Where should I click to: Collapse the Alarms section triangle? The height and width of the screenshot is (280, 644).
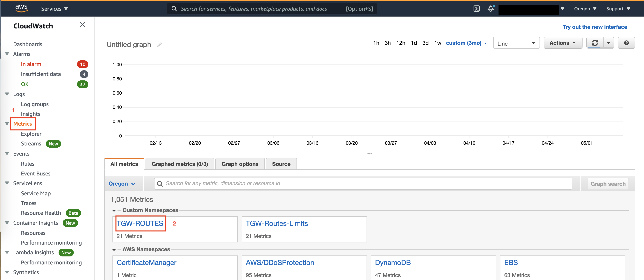7,54
